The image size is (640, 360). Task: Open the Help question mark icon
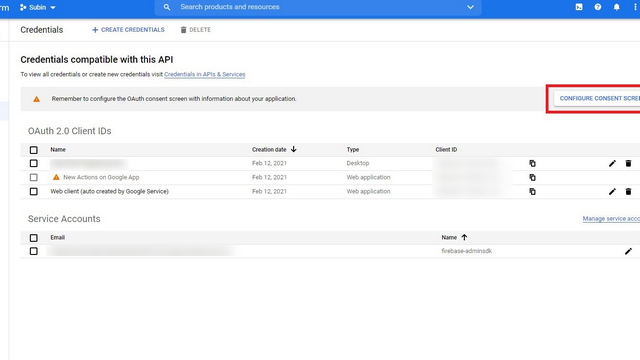click(598, 7)
